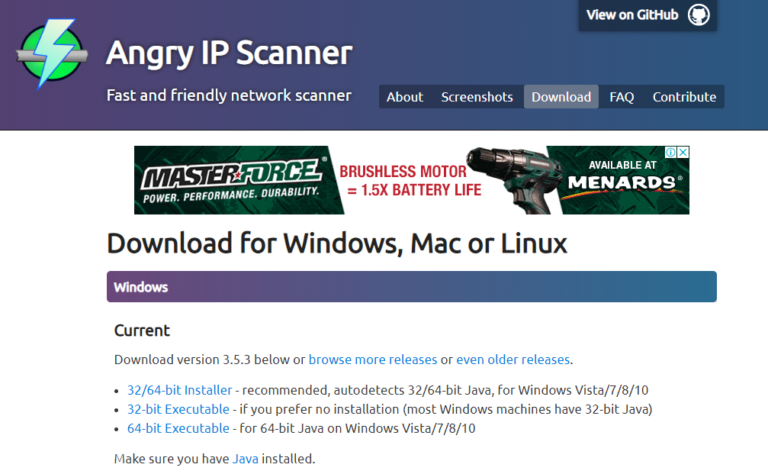The image size is (768, 474).
Task: Open the Contribute page
Action: coord(684,97)
